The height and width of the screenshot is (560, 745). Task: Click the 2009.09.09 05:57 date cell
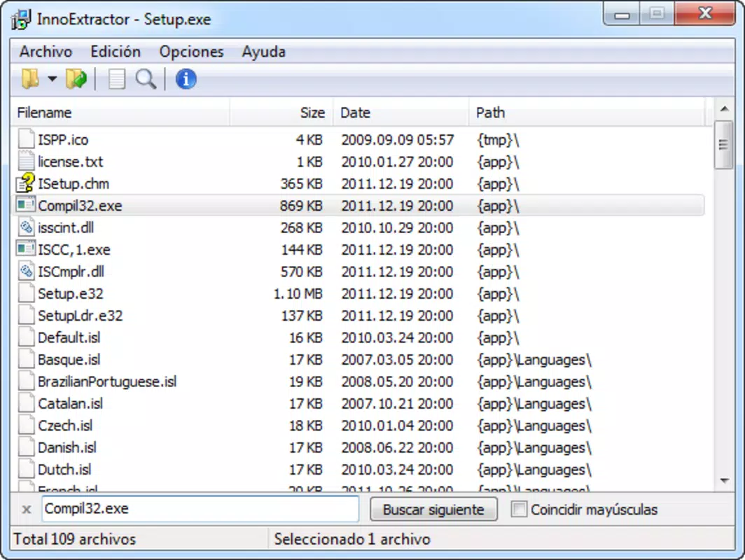click(x=398, y=139)
